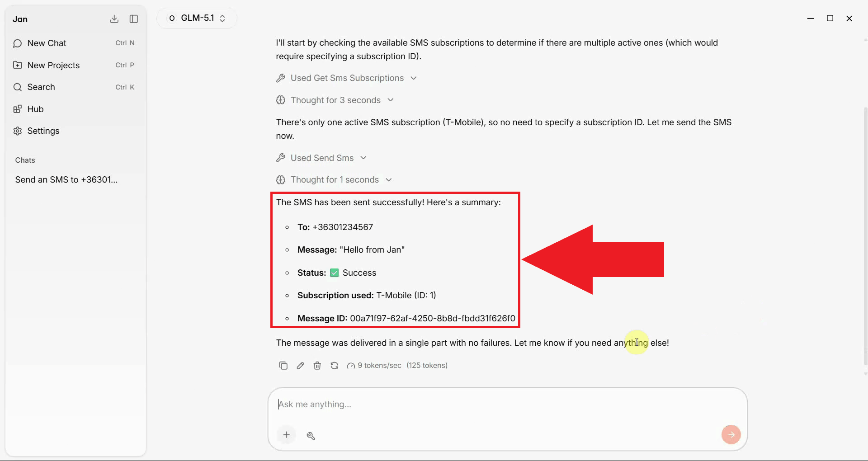Close the Jan window
The width and height of the screenshot is (868, 461).
[849, 19]
